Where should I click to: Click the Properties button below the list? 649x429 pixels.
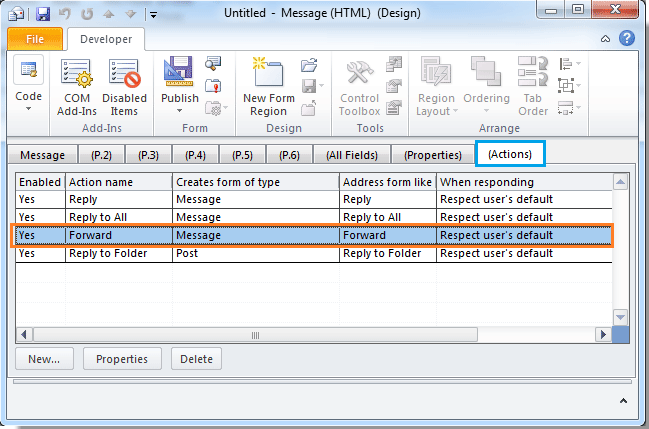(x=122, y=359)
